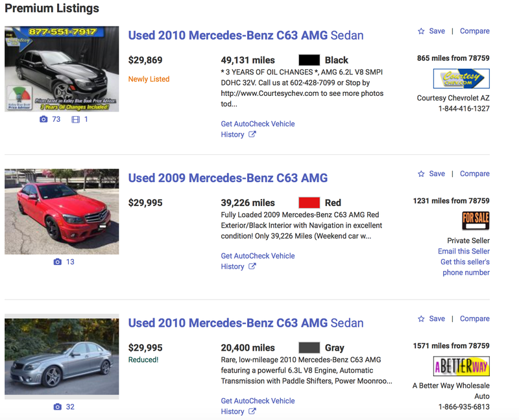Save the Private Seller red C63 listing
The image size is (519, 420).
pos(437,174)
